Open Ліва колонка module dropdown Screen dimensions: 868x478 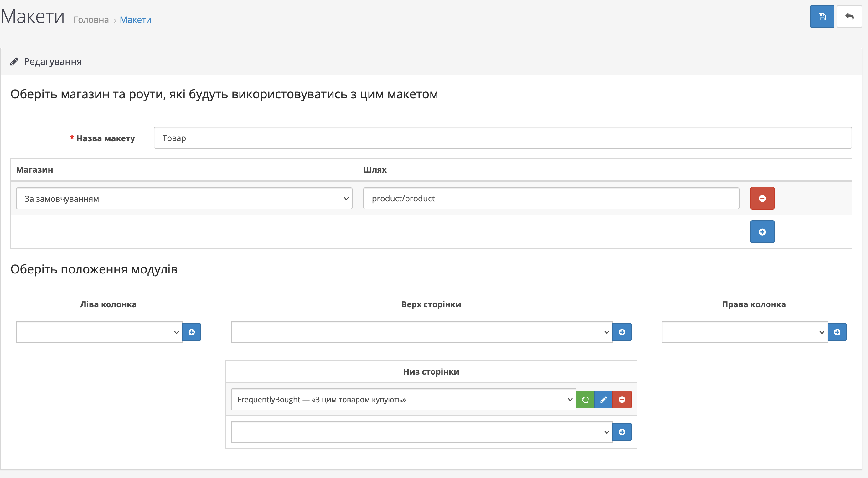click(99, 332)
